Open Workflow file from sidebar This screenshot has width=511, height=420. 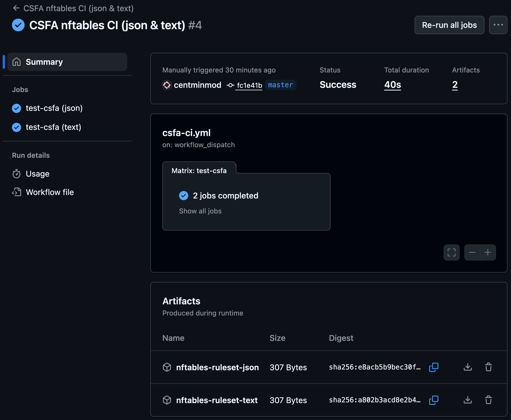coord(50,192)
